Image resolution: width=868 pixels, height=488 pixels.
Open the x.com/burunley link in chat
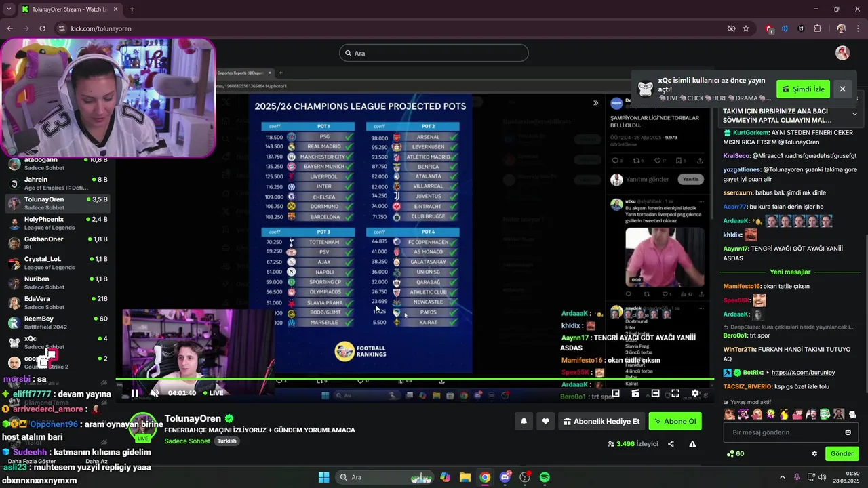803,373
